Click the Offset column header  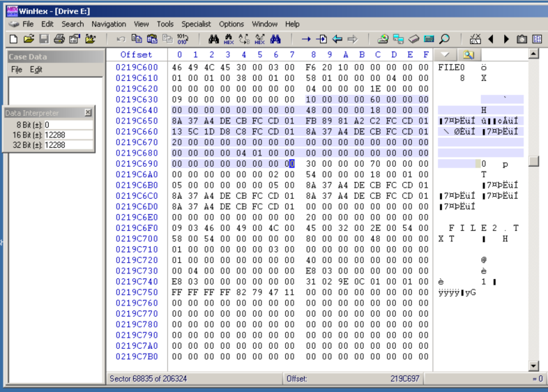136,54
